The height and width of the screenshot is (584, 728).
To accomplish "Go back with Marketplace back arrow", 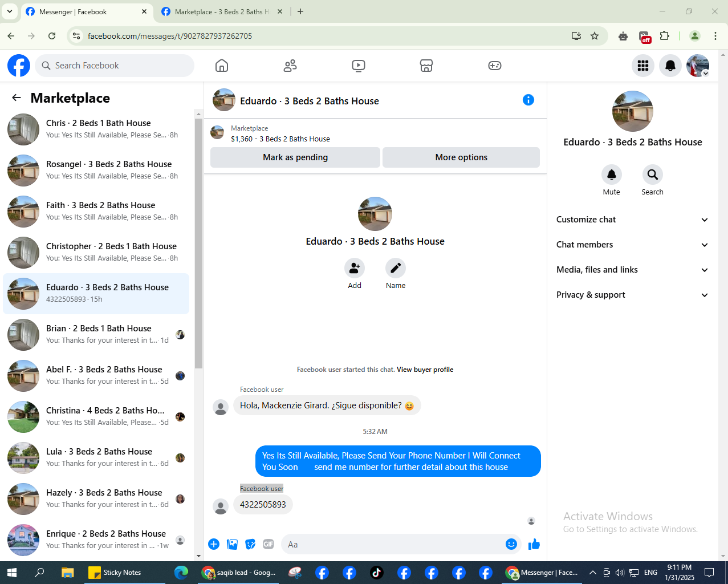I will (17, 98).
